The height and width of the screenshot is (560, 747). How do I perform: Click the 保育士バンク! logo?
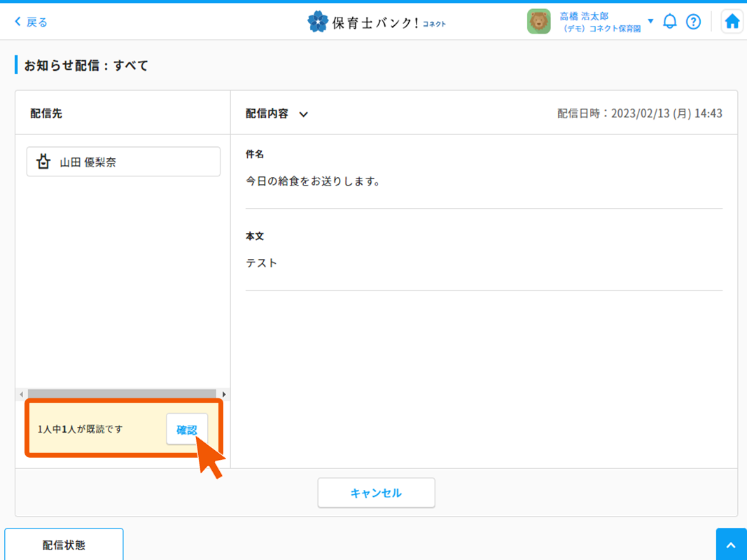(376, 22)
